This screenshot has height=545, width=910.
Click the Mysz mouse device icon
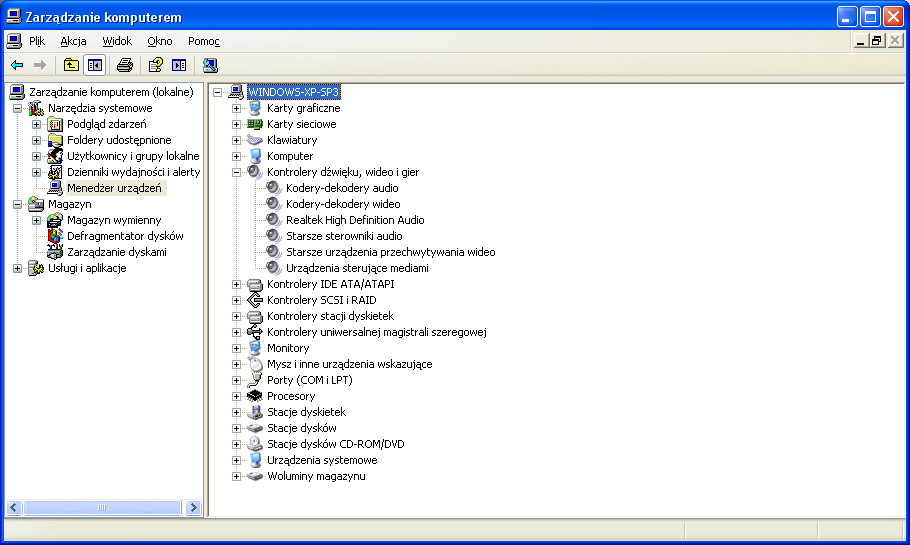255,364
